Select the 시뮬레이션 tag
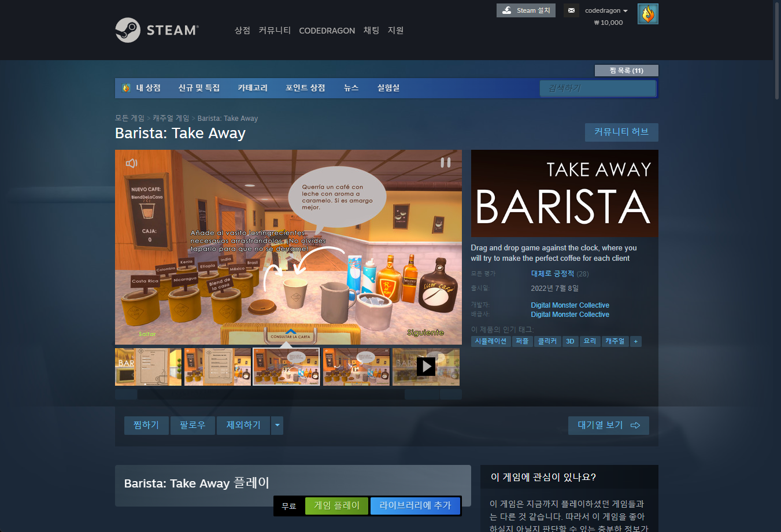Screen dimensions: 781x532 tap(491, 341)
